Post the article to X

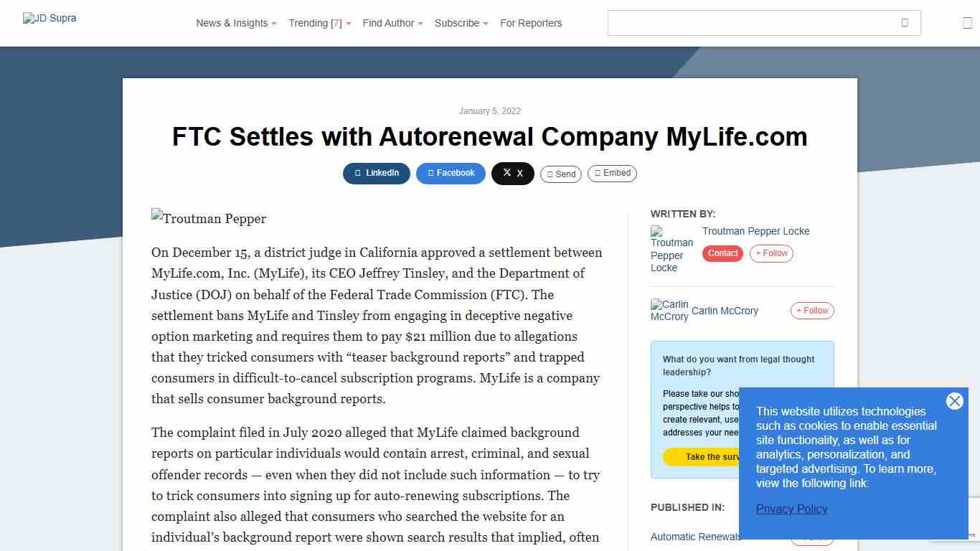coord(512,173)
